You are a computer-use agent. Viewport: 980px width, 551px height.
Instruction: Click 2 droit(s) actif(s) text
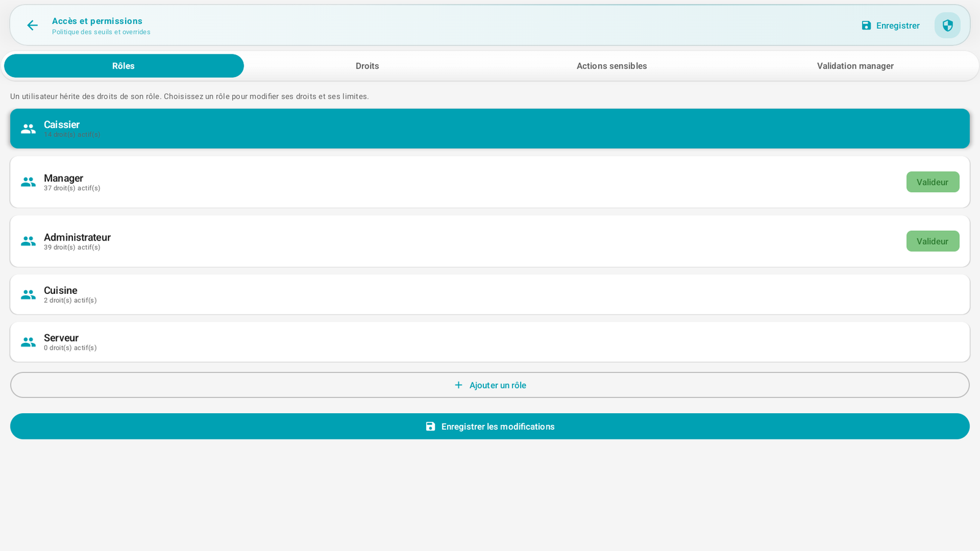[x=70, y=301]
